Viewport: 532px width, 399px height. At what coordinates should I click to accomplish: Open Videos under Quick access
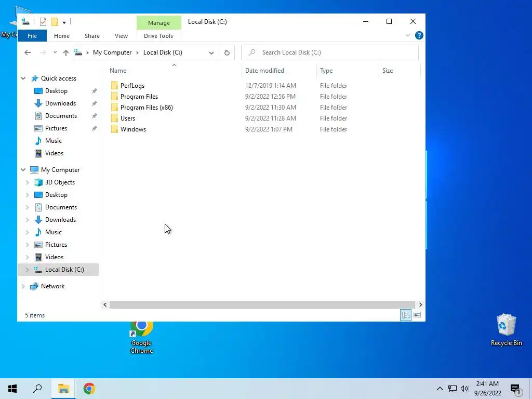(54, 153)
